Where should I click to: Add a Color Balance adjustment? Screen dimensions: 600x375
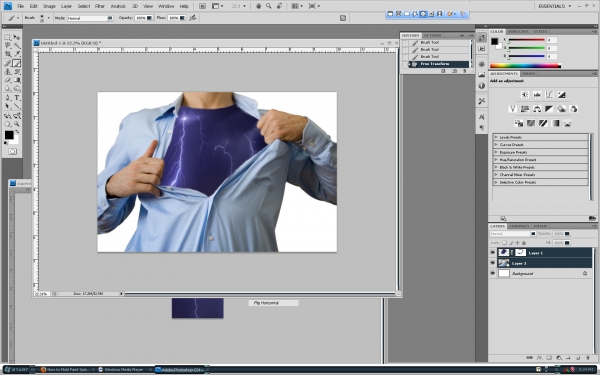pyautogui.click(x=537, y=109)
